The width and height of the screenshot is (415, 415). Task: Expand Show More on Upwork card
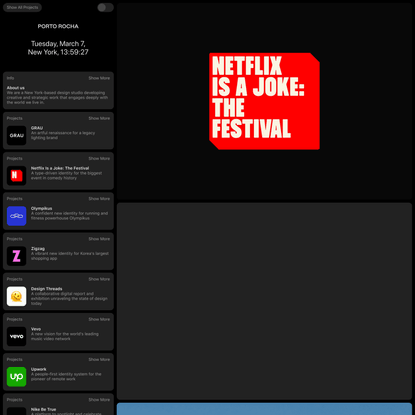[x=99, y=360]
